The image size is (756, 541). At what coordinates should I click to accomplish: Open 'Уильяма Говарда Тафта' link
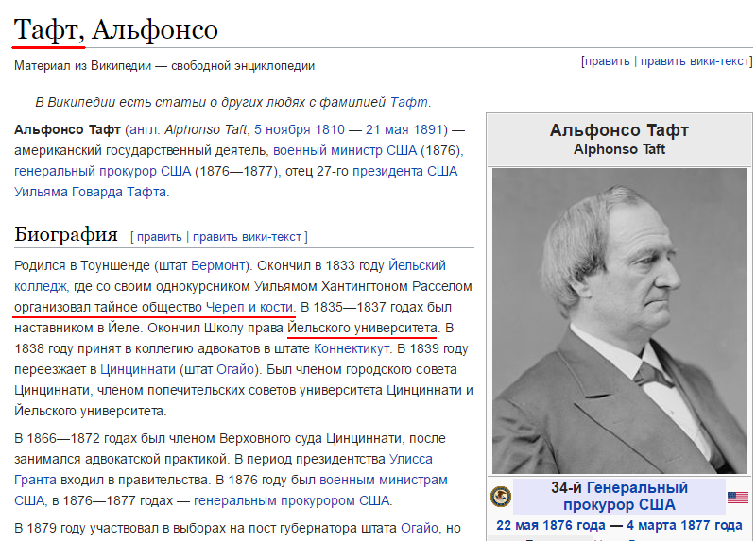click(90, 192)
